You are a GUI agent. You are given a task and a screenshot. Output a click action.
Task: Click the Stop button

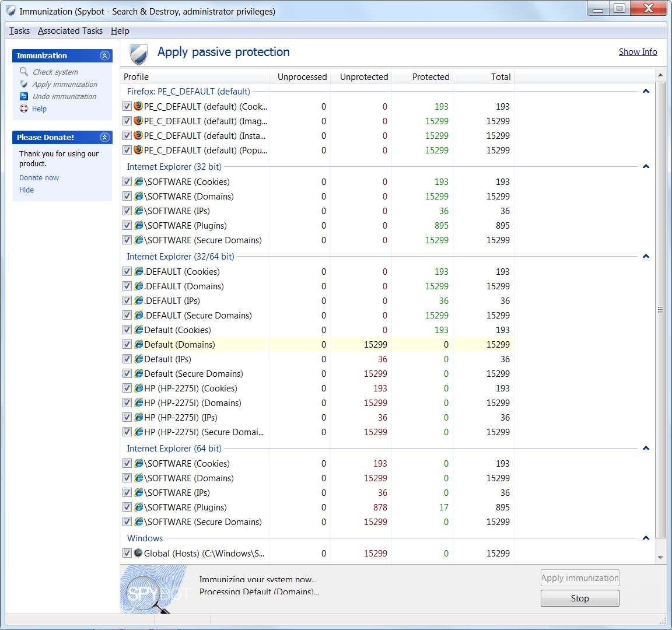[580, 598]
